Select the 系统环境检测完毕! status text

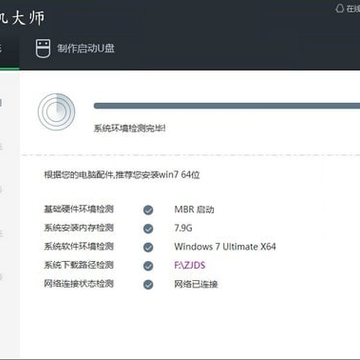pos(130,128)
